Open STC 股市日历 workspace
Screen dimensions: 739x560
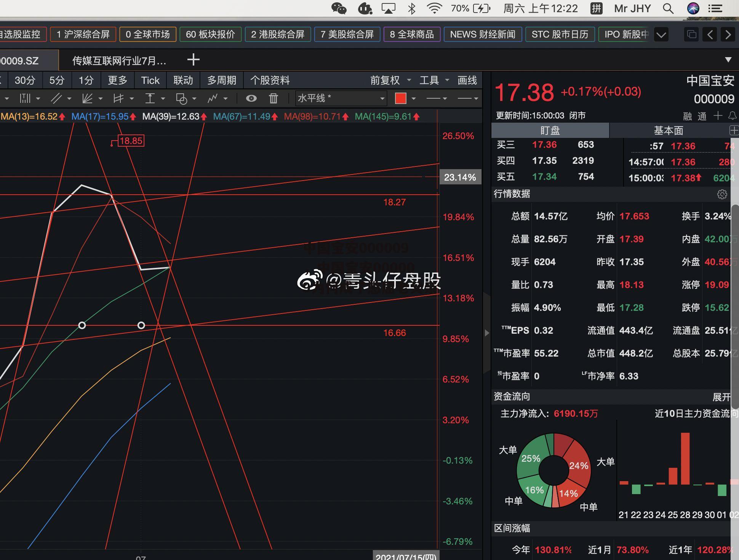pyautogui.click(x=560, y=35)
